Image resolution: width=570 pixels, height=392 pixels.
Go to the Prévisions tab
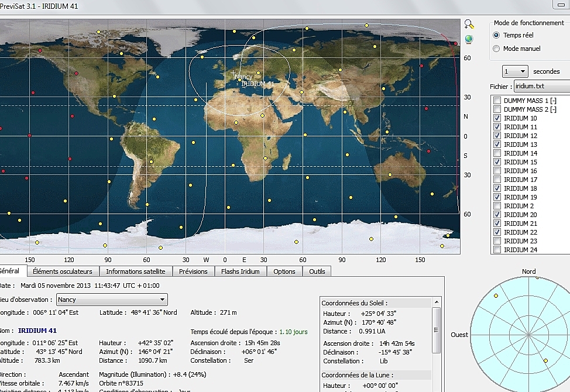(x=193, y=271)
